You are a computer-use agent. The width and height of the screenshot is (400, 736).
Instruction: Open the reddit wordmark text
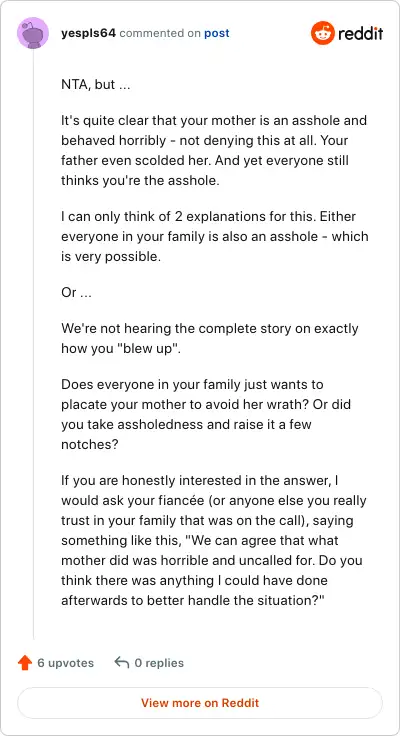pyautogui.click(x=361, y=34)
